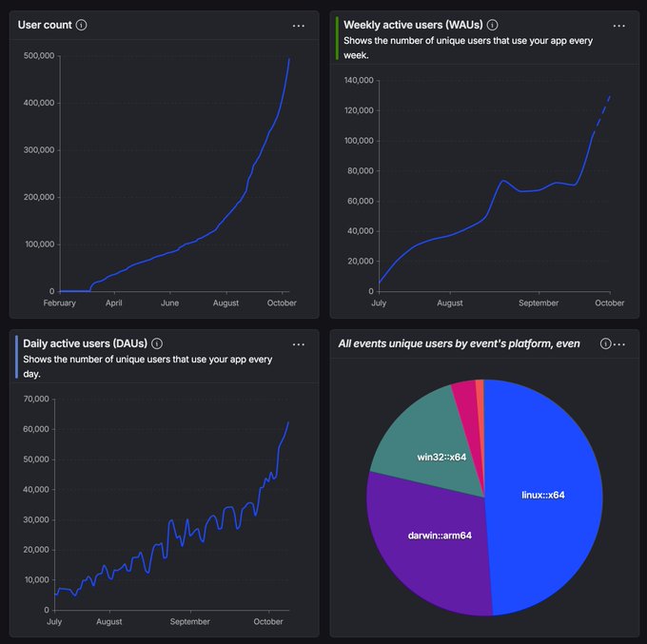Open the User count panel options menu

tap(299, 26)
